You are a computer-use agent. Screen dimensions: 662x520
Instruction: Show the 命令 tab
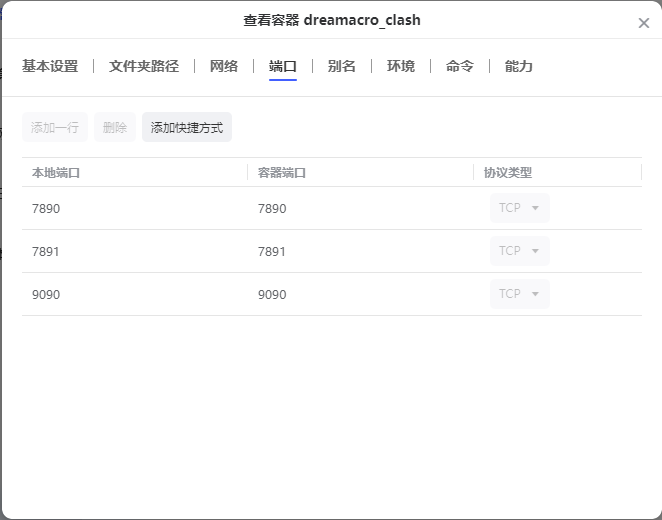pyautogui.click(x=460, y=67)
